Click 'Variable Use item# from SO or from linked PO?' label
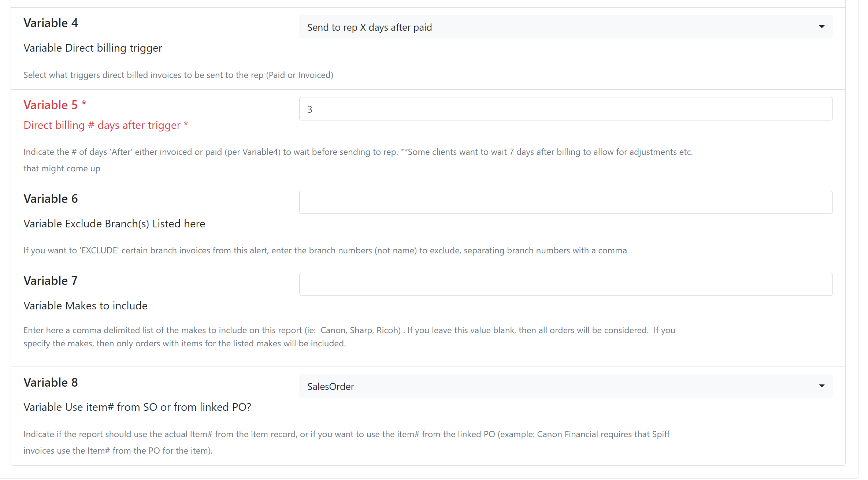The height and width of the screenshot is (480, 868). 137,407
